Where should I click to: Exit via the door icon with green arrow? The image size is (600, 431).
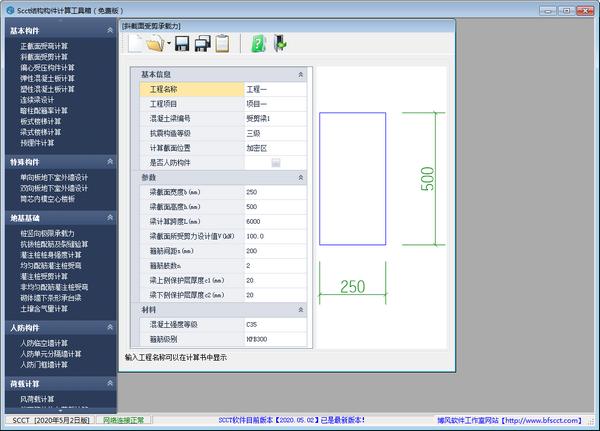tap(280, 43)
